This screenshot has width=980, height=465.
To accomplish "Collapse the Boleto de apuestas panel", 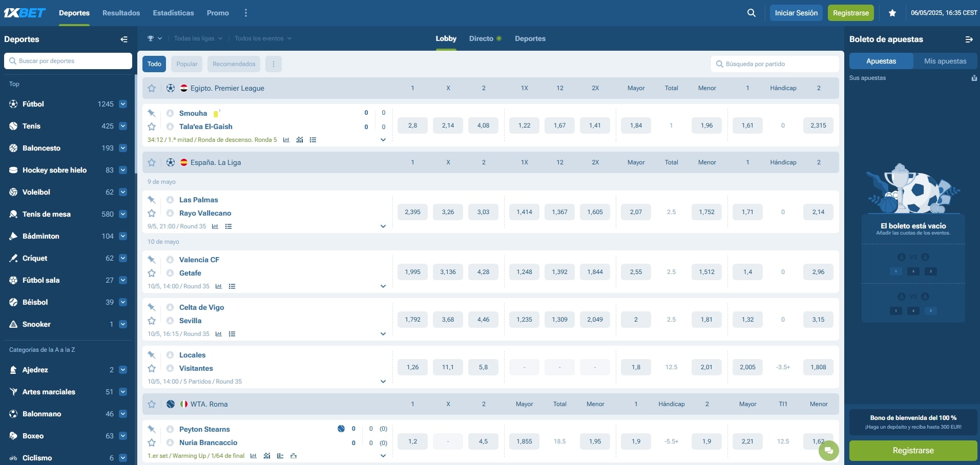I will (x=969, y=39).
